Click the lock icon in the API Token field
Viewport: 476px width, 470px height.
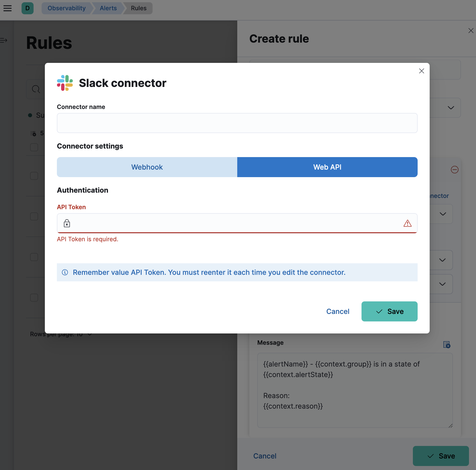click(x=67, y=223)
